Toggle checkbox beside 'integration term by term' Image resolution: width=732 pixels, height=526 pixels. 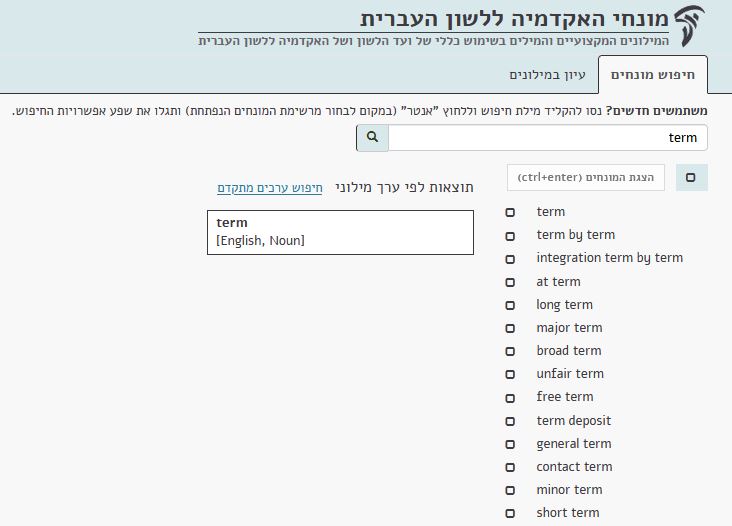(x=510, y=259)
